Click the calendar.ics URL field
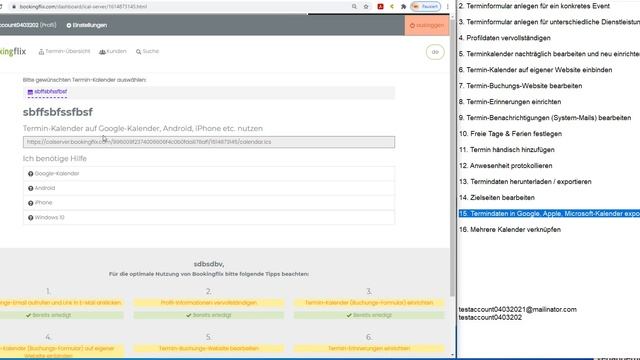 click(x=209, y=142)
